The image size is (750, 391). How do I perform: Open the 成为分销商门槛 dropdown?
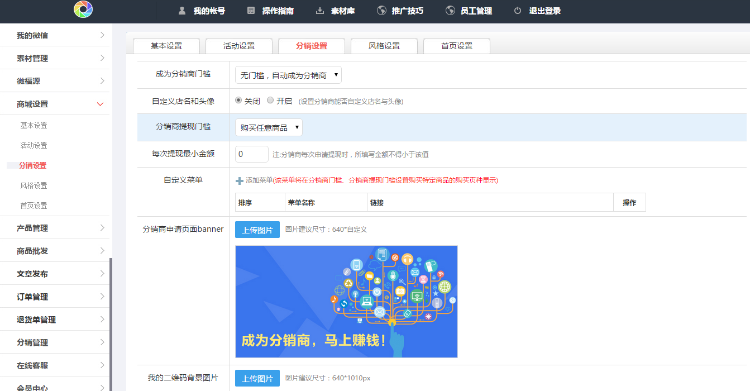pos(288,75)
